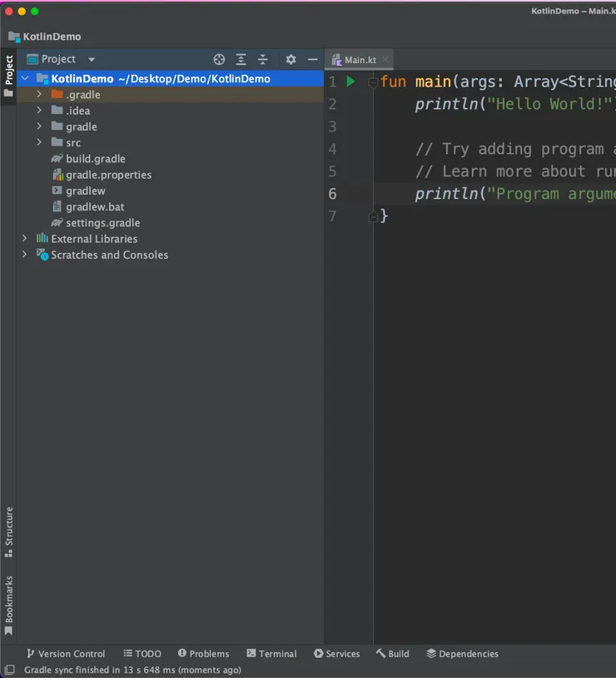This screenshot has width=616, height=678.
Task: Click the orange .gradle folder icon
Action: click(57, 94)
